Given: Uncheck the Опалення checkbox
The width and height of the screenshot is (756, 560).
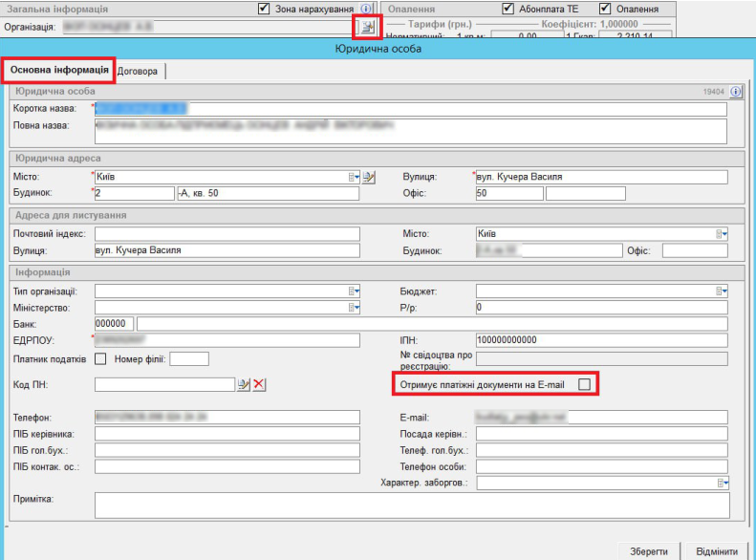Looking at the screenshot, I should point(605,9).
